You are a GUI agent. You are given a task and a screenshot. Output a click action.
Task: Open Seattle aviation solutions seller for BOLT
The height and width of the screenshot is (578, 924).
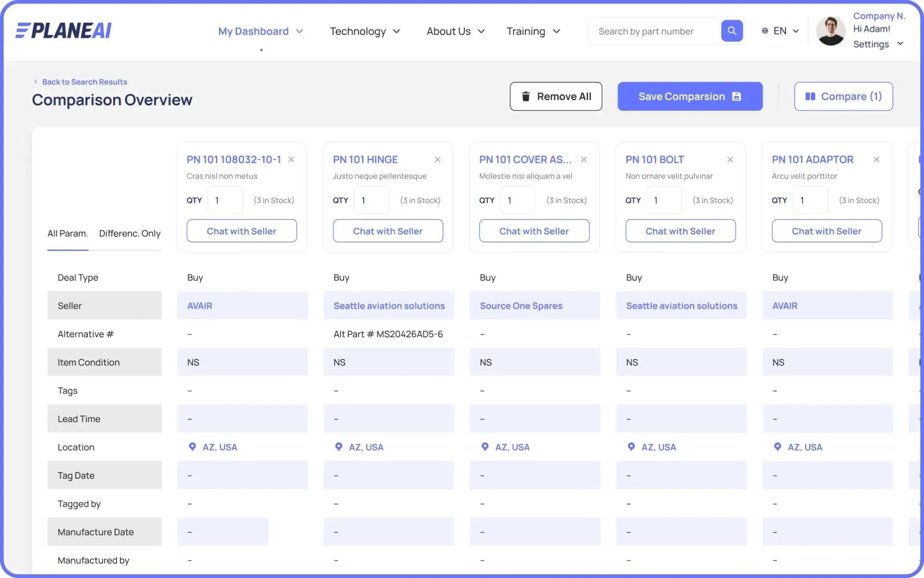pos(681,305)
